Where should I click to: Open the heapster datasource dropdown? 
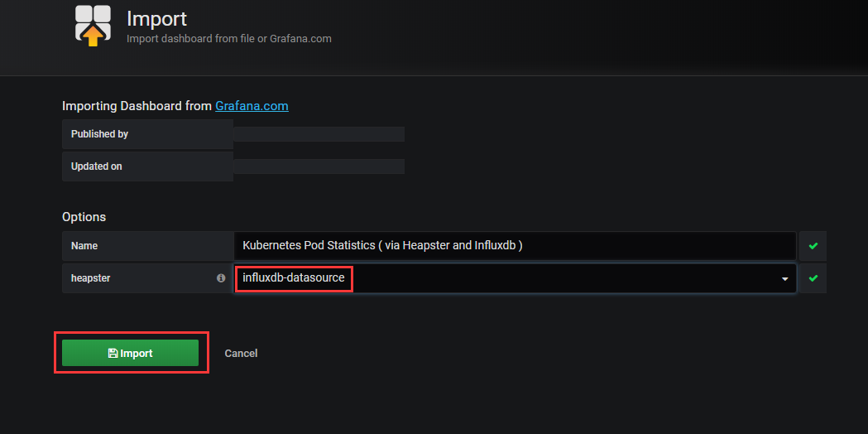(x=515, y=278)
